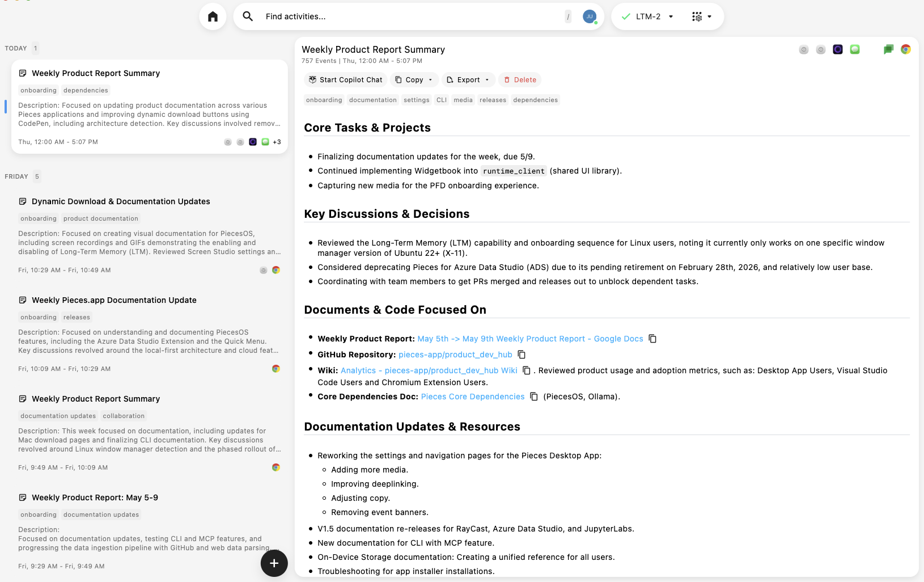
Task: Click the Documentation Updates & Resources heading
Action: point(412,427)
